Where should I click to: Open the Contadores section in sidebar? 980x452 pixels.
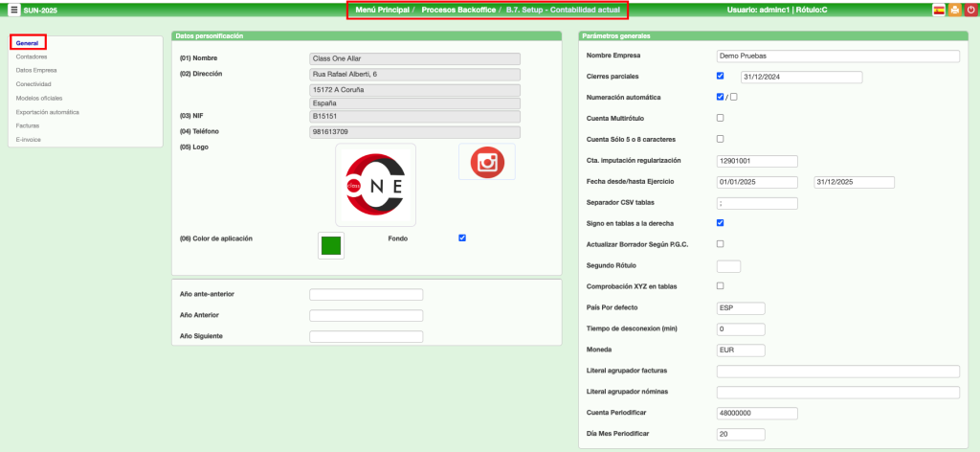[x=31, y=56]
